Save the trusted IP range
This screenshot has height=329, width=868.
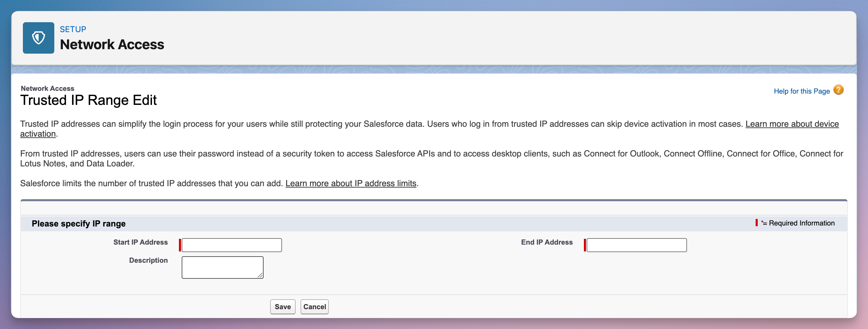(x=283, y=307)
